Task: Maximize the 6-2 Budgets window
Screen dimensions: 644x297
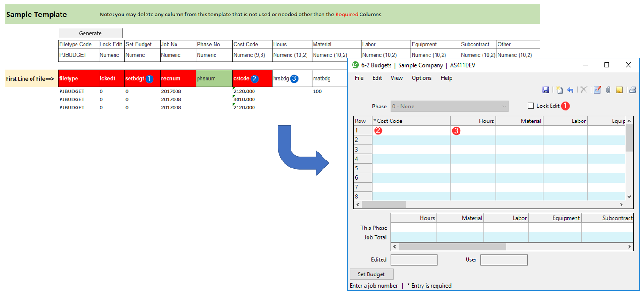Action: coord(606,65)
